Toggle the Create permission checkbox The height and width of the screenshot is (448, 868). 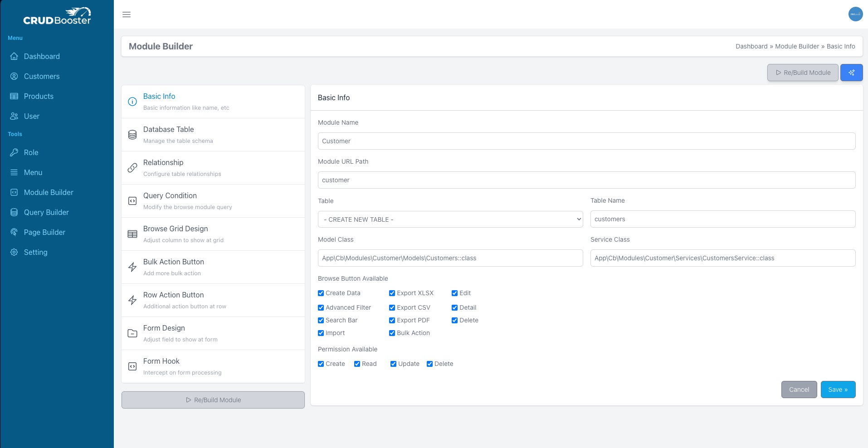(x=321, y=364)
